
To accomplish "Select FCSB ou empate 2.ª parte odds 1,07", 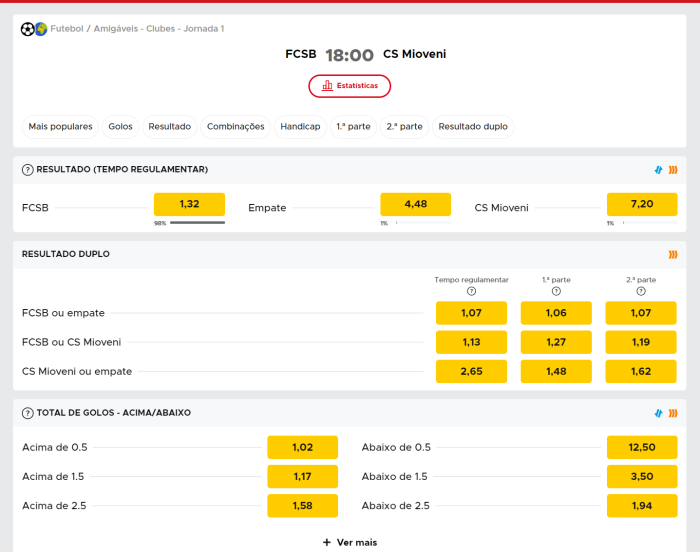I will (641, 313).
